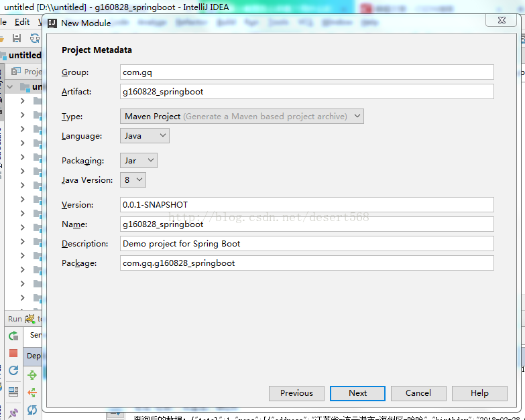The height and width of the screenshot is (420, 525).
Task: Click the Cancel button
Action: (418, 393)
